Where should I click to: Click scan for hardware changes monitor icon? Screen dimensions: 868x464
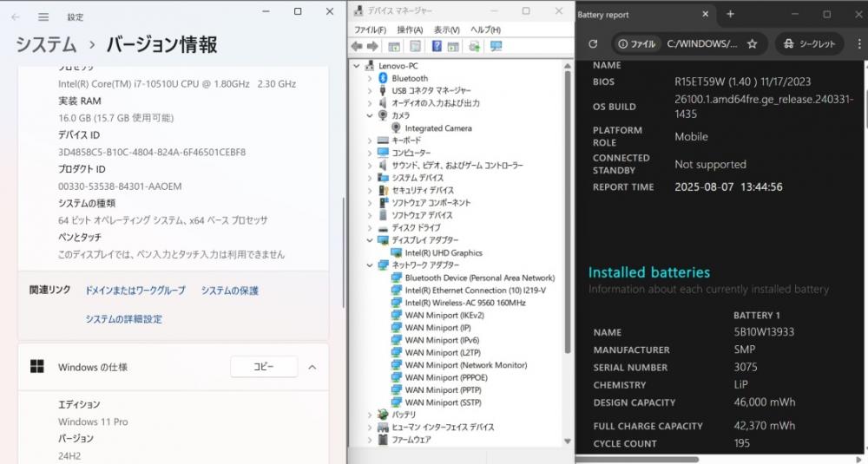tap(496, 47)
